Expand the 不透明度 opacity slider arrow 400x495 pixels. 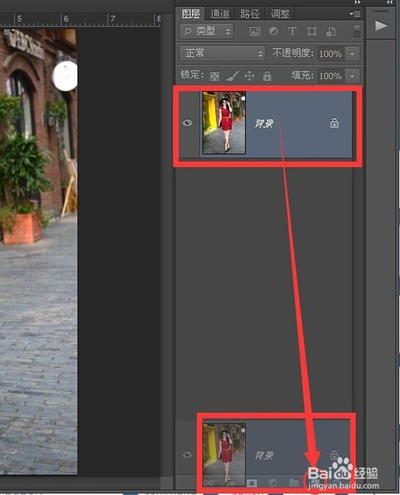pos(352,54)
